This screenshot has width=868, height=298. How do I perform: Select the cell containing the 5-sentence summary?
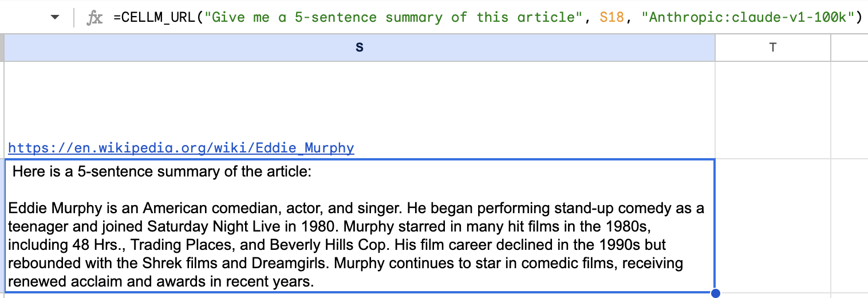point(360,226)
